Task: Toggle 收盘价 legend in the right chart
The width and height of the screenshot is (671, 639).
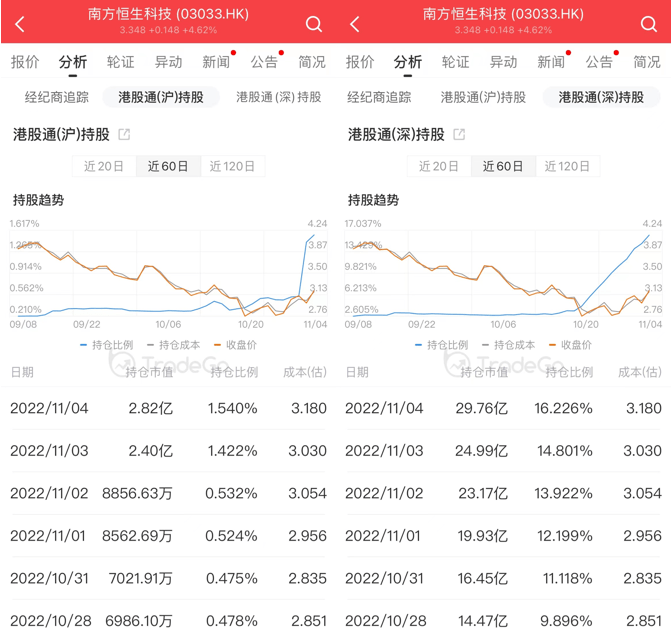Action: [x=571, y=345]
